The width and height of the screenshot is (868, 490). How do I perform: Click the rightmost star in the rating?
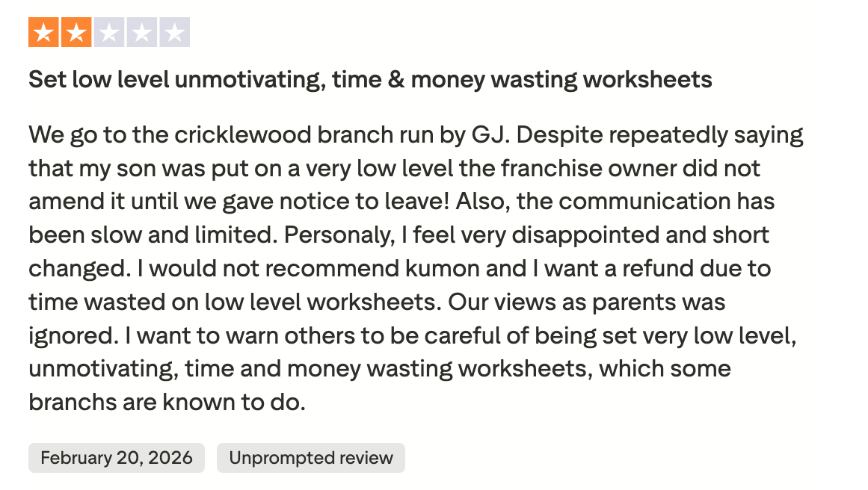[173, 32]
